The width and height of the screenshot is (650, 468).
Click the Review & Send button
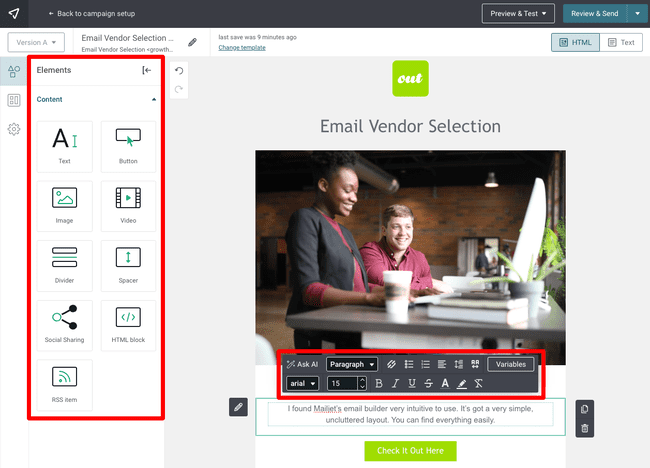coord(593,13)
